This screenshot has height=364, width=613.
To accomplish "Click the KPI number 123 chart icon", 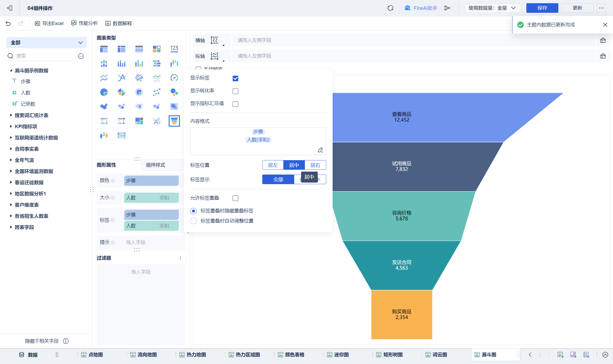I will pos(174,49).
